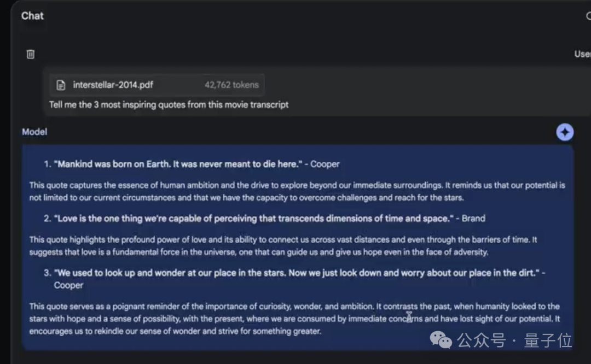Click the blue sparkle model icon
The image size is (591, 364).
565,132
